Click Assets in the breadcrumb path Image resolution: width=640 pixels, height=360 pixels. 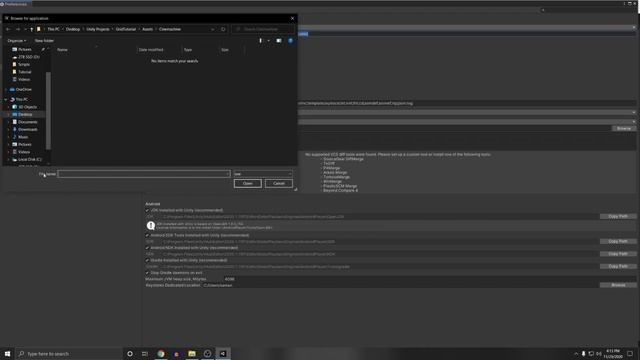pyautogui.click(x=147, y=29)
